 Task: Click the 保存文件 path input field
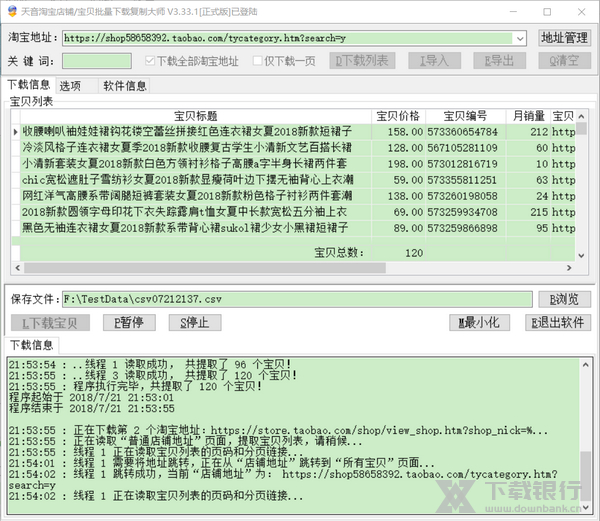[x=297, y=299]
